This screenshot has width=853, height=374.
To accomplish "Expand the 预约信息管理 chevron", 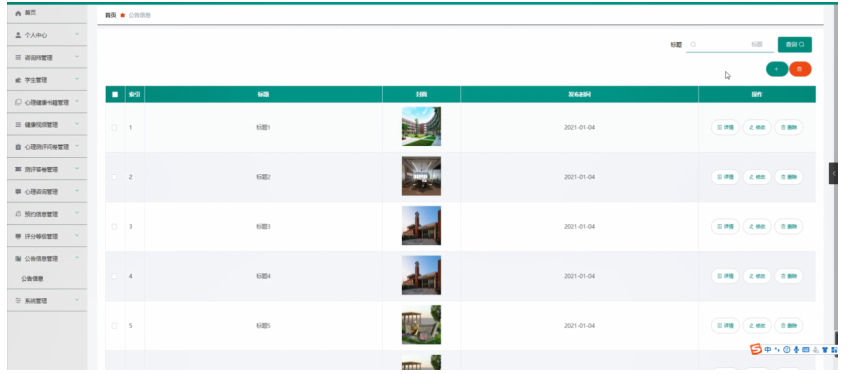I will pyautogui.click(x=77, y=213).
